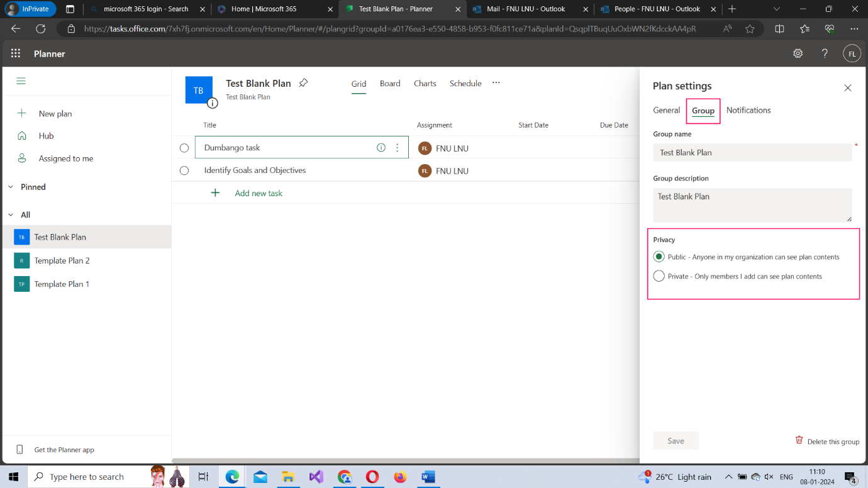Open the FL account avatar
The width and height of the screenshot is (868, 488).
852,53
